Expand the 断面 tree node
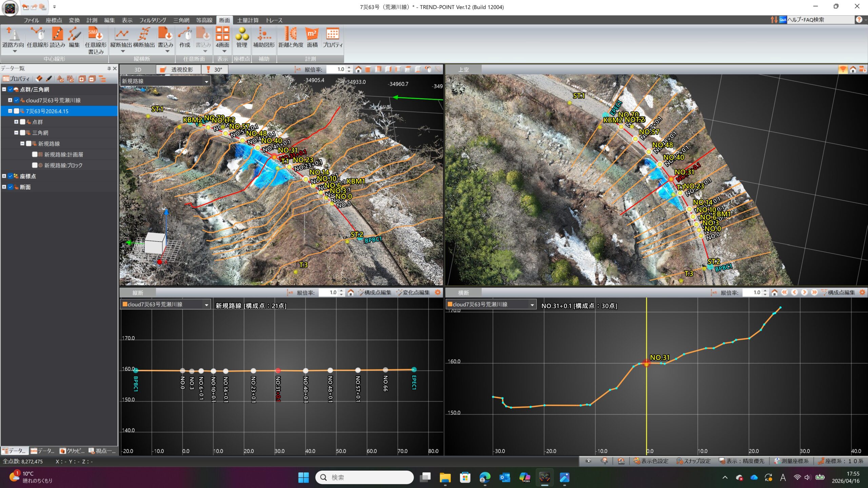The width and height of the screenshot is (868, 488). click(x=4, y=187)
